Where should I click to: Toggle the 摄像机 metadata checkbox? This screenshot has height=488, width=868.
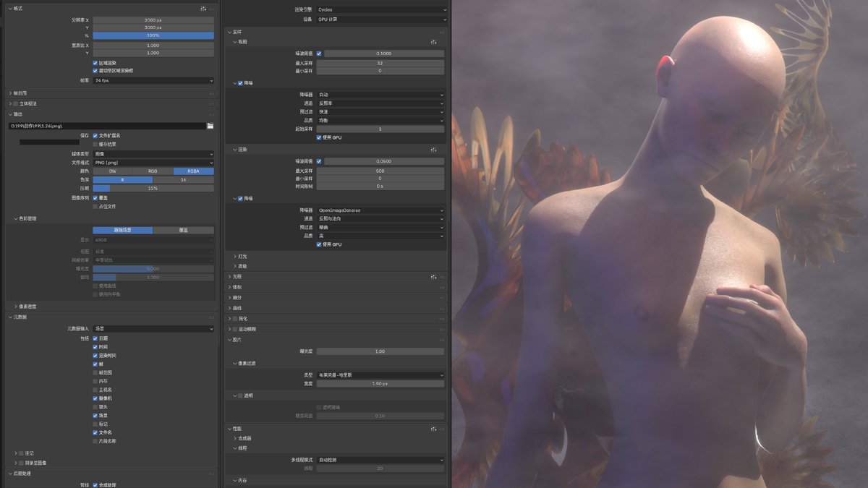(x=95, y=398)
